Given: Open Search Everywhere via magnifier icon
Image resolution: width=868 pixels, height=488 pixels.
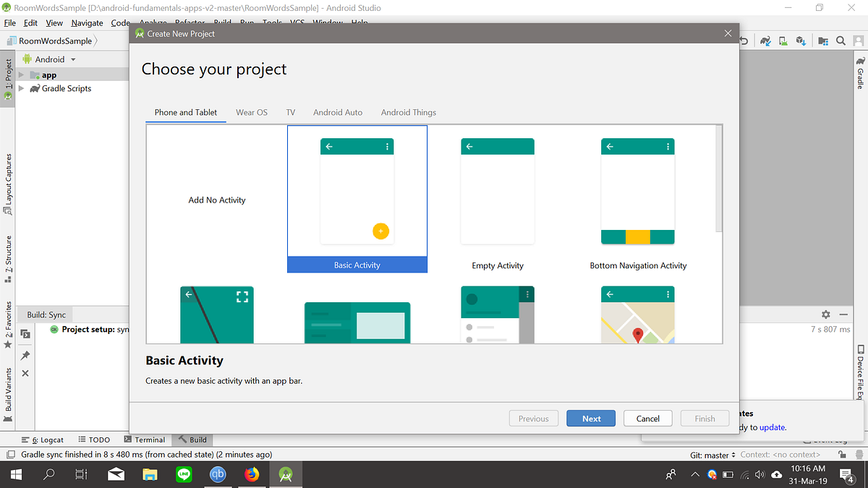Looking at the screenshot, I should pos(840,40).
